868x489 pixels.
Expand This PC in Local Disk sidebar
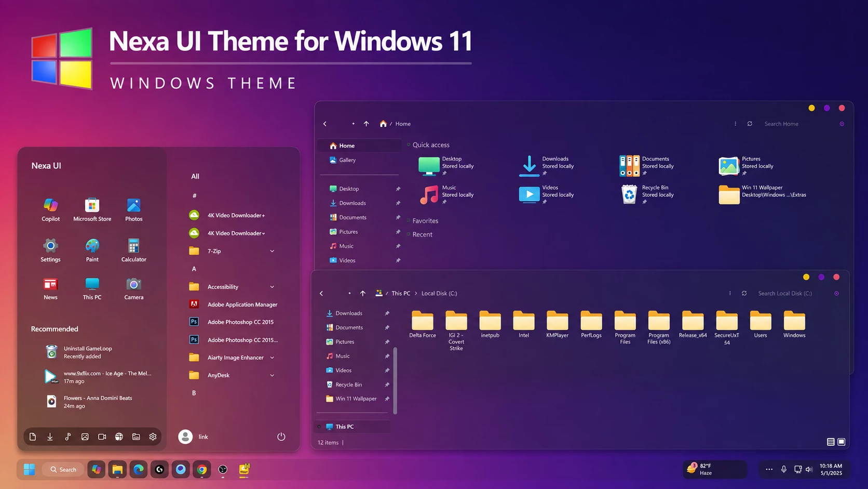pos(319,427)
